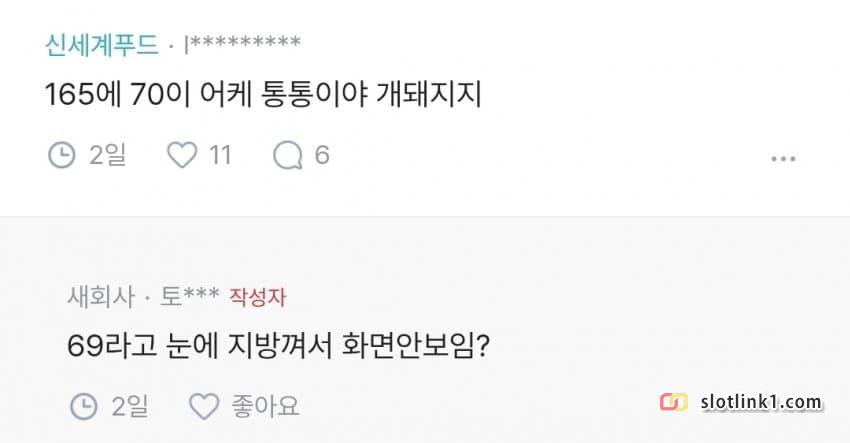Click the slotlink chain logo icon

674,403
